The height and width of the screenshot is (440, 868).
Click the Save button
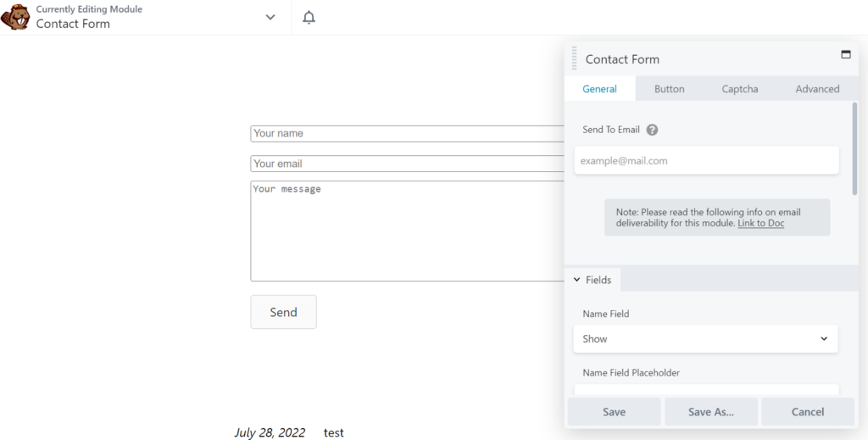click(614, 412)
